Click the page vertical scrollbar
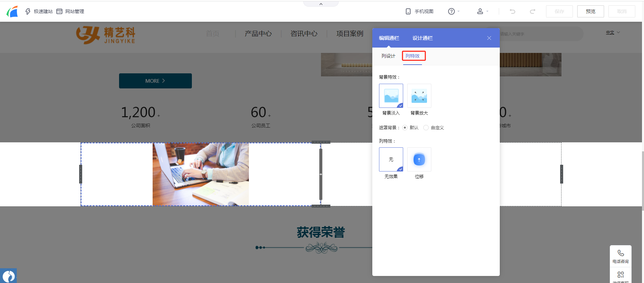644x283 pixels. (x=643, y=181)
